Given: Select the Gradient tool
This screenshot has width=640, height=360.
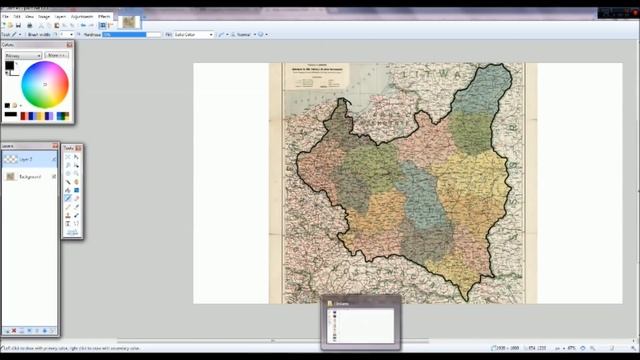Looking at the screenshot, I should point(76,190).
